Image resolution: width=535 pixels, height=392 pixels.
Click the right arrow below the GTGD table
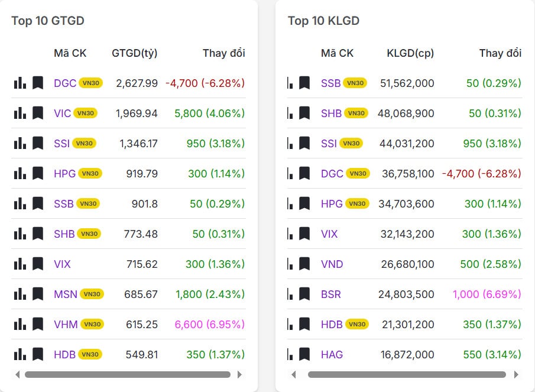pyautogui.click(x=240, y=374)
